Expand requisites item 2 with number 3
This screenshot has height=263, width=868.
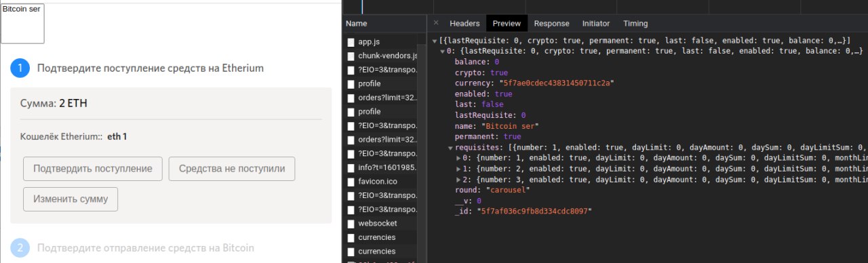click(x=458, y=180)
